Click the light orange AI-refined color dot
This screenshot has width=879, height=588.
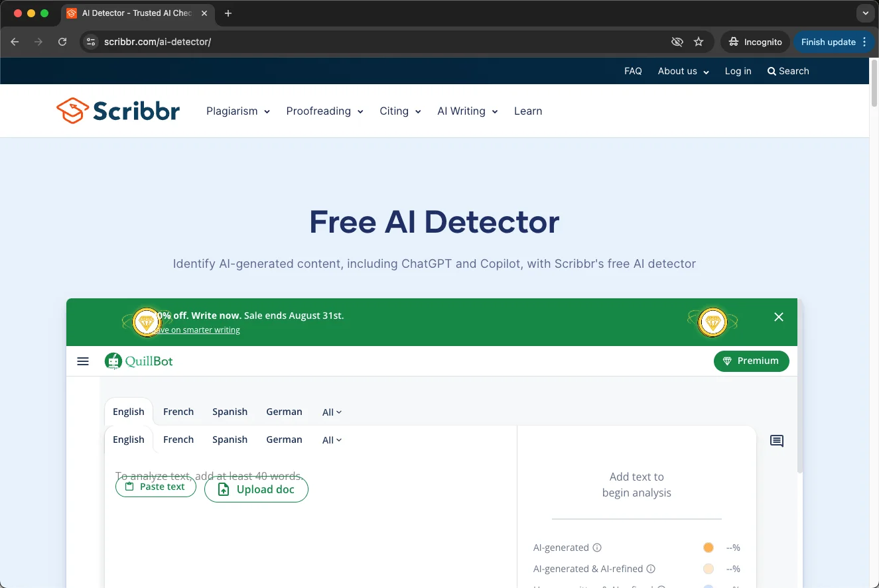click(709, 569)
